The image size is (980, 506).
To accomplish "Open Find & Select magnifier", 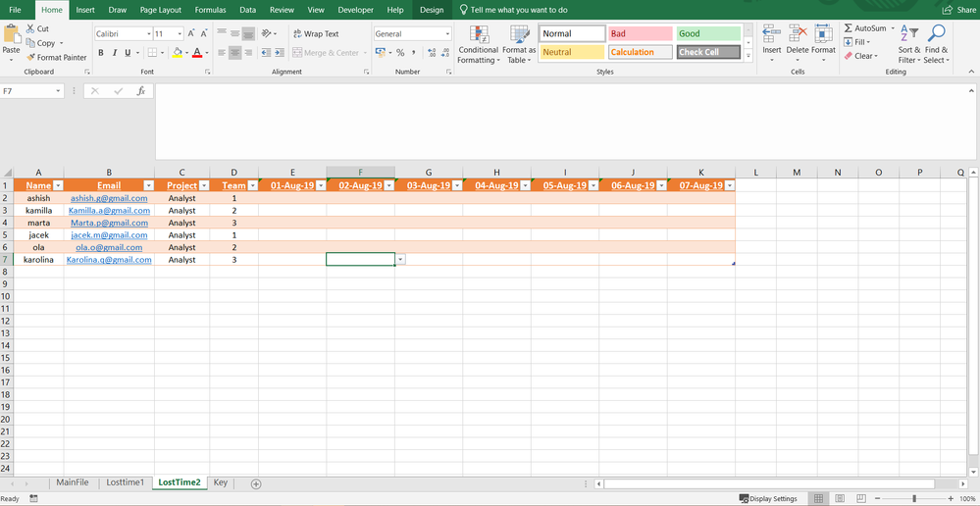I will [x=936, y=44].
